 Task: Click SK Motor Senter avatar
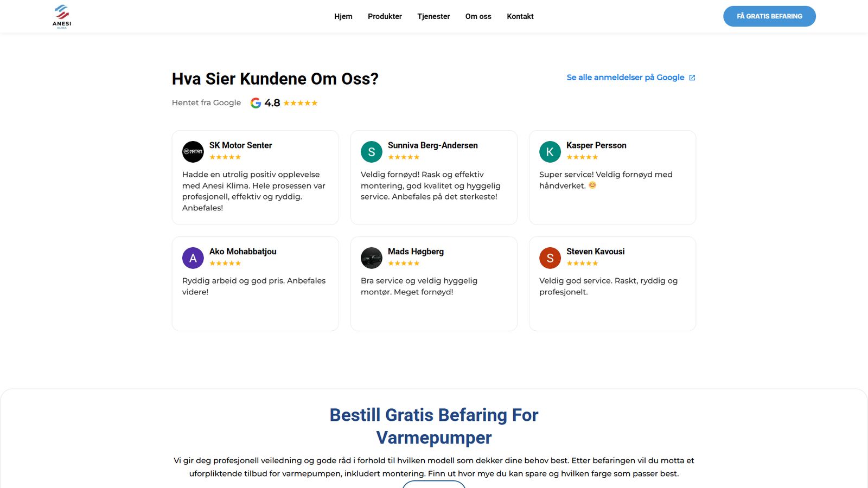pyautogui.click(x=193, y=152)
